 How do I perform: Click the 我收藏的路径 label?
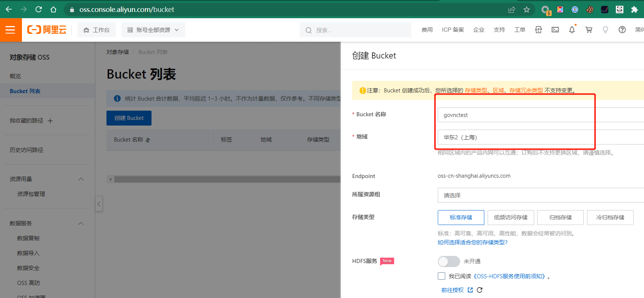click(26, 121)
